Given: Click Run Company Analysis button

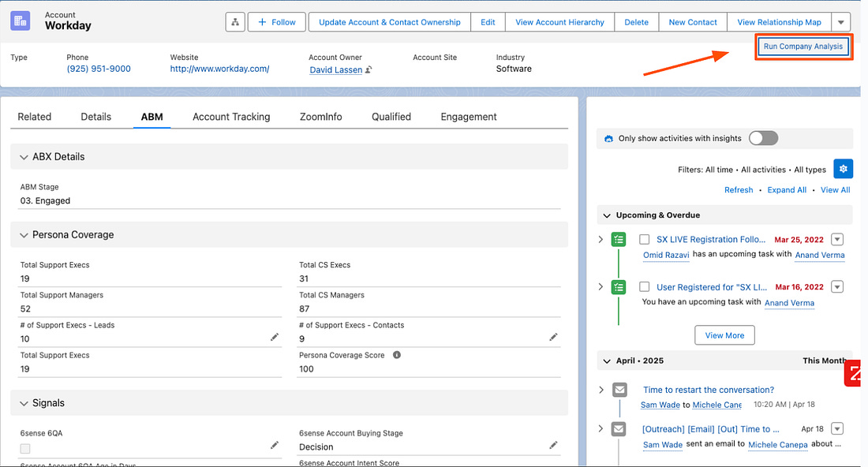Looking at the screenshot, I should click(x=803, y=47).
